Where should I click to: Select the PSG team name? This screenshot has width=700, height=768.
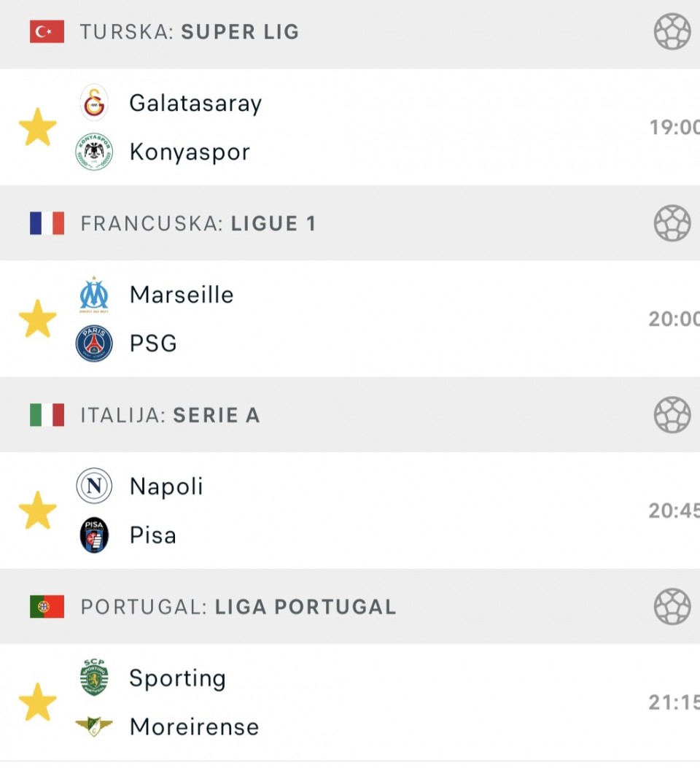tap(153, 344)
